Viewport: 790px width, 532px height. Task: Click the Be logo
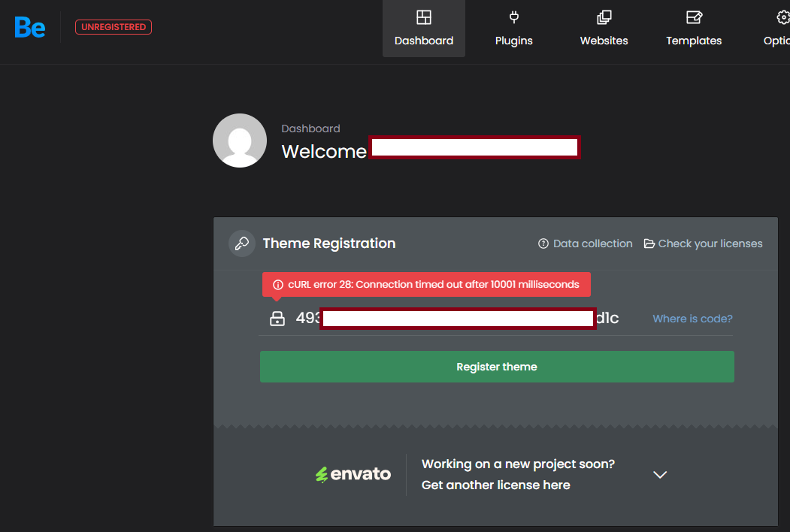pos(30,28)
